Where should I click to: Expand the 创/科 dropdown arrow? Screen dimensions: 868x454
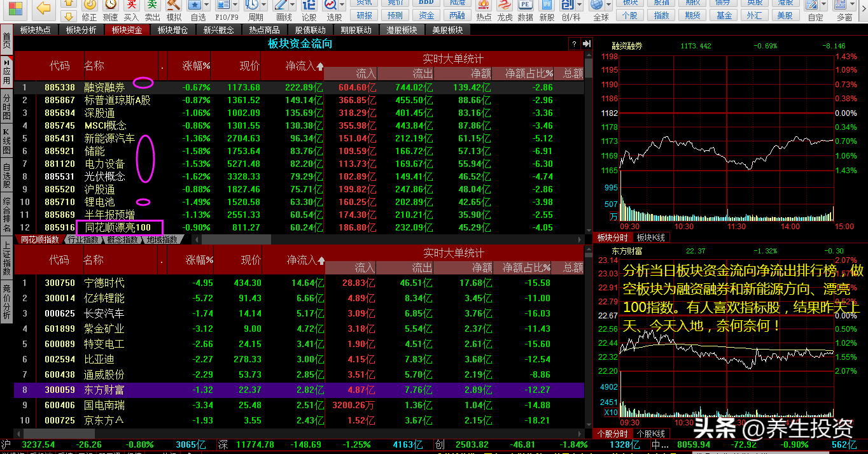578,6
